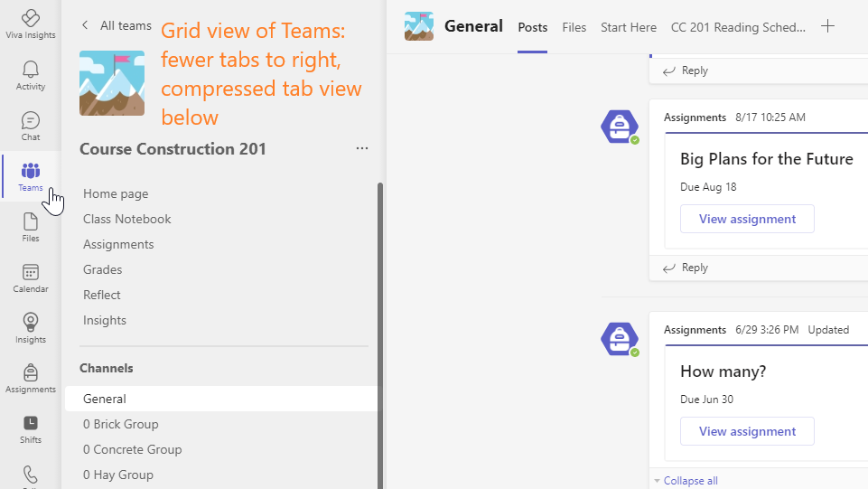The height and width of the screenshot is (489, 868).
Task: Click the How many? assignment title
Action: point(723,371)
